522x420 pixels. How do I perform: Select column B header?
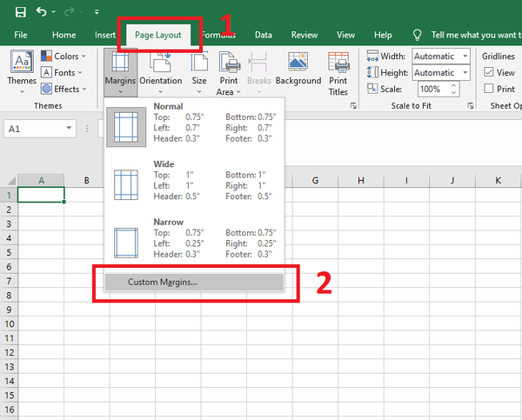[86, 180]
